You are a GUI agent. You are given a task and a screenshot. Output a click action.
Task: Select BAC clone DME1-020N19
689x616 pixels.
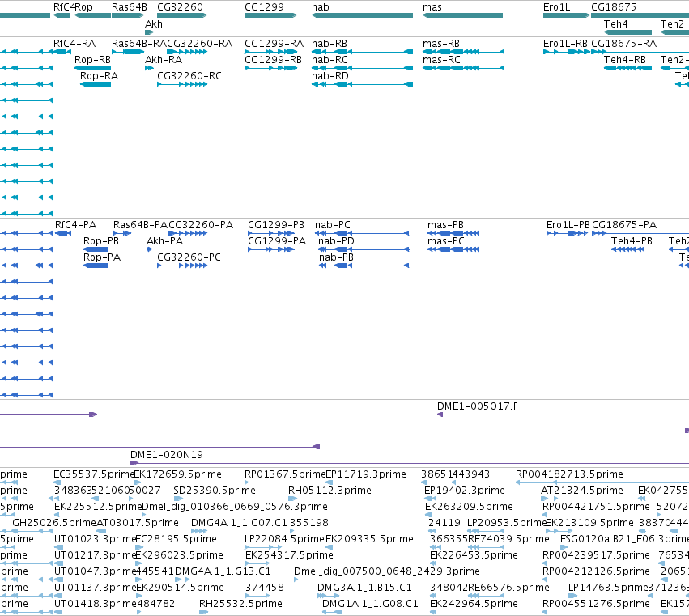167,455
